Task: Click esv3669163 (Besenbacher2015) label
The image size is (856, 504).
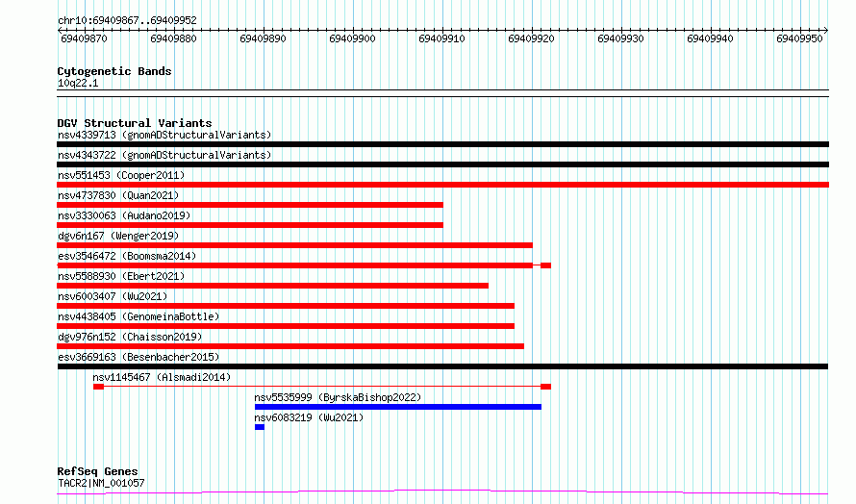Action: pos(138,357)
